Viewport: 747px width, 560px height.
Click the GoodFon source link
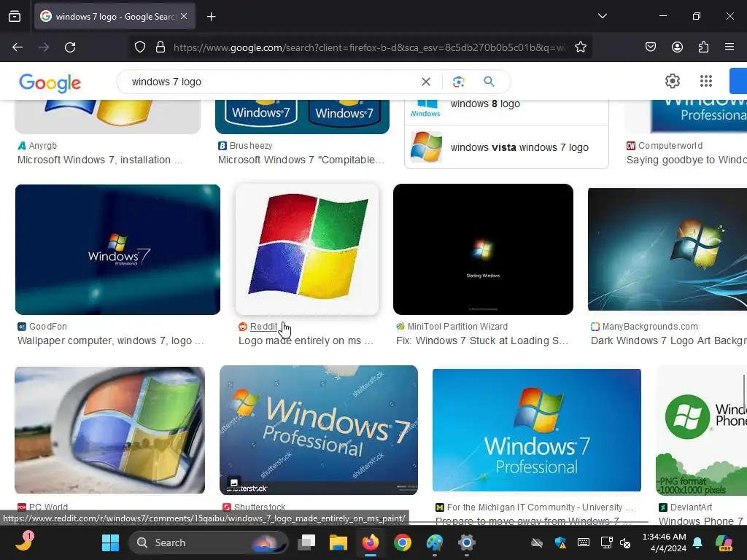click(48, 327)
